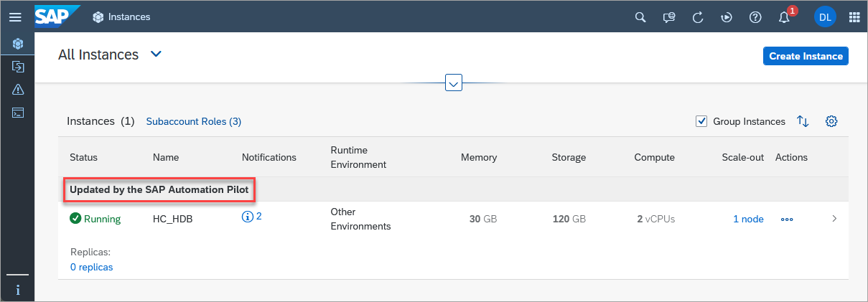The image size is (868, 302).
Task: Click the Create Instance button
Action: click(x=806, y=56)
